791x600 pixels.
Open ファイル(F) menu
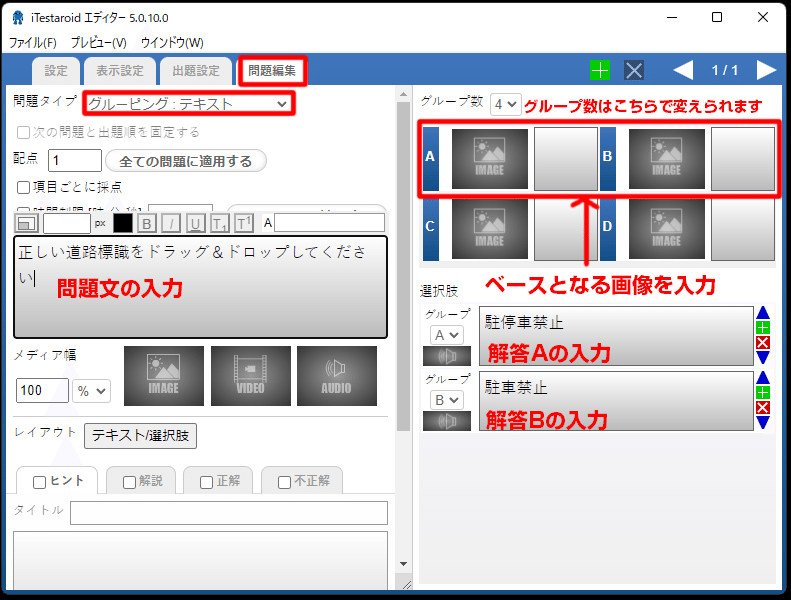click(33, 43)
